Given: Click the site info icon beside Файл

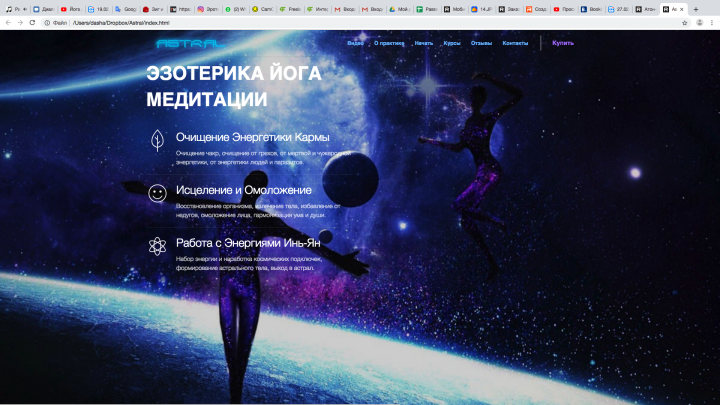Looking at the screenshot, I should point(47,22).
